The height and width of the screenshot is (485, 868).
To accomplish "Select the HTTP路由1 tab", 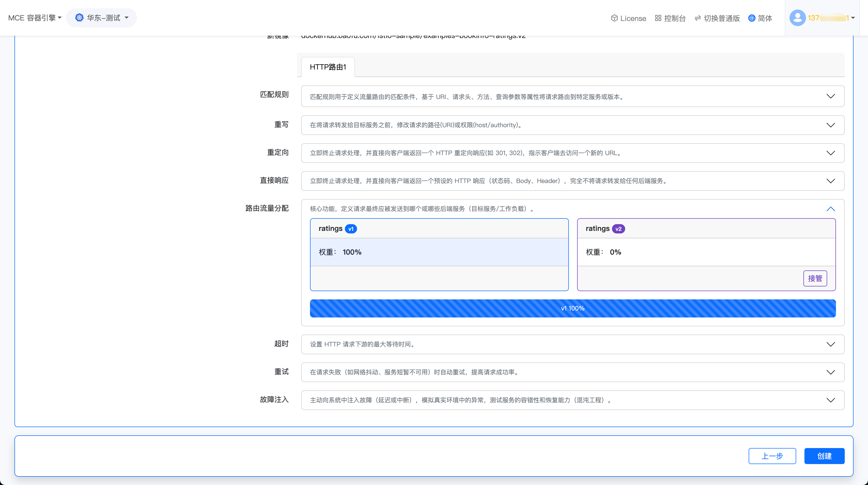I will [x=328, y=67].
